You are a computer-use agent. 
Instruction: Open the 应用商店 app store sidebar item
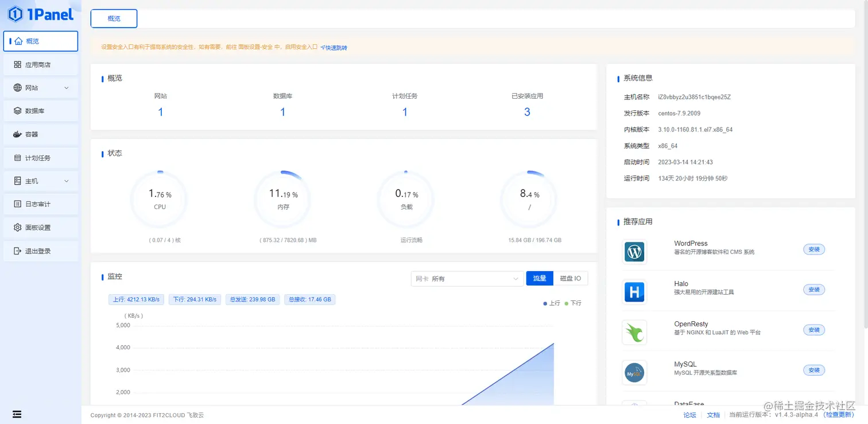tap(41, 65)
